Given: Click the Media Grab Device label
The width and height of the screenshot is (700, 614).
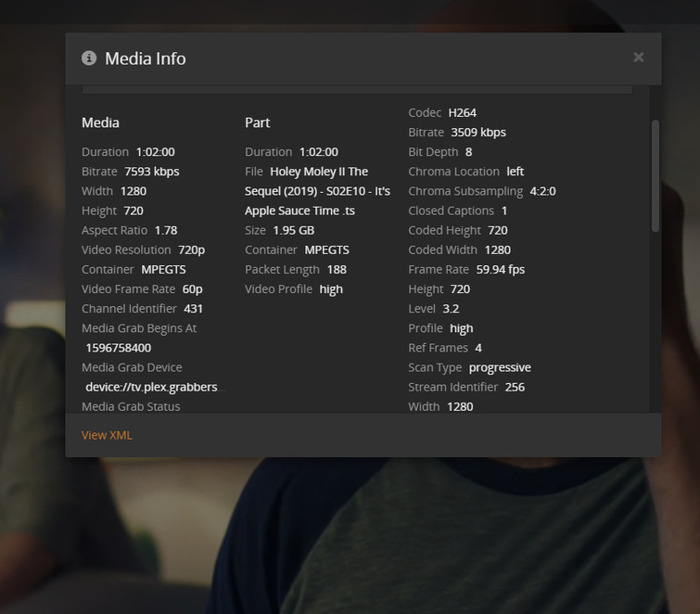Looking at the screenshot, I should [132, 367].
